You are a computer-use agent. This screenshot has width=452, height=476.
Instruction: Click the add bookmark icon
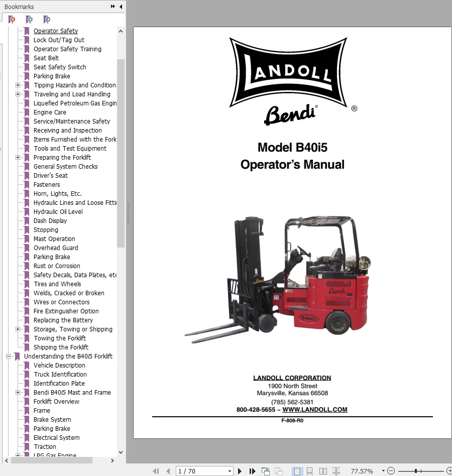point(29,20)
